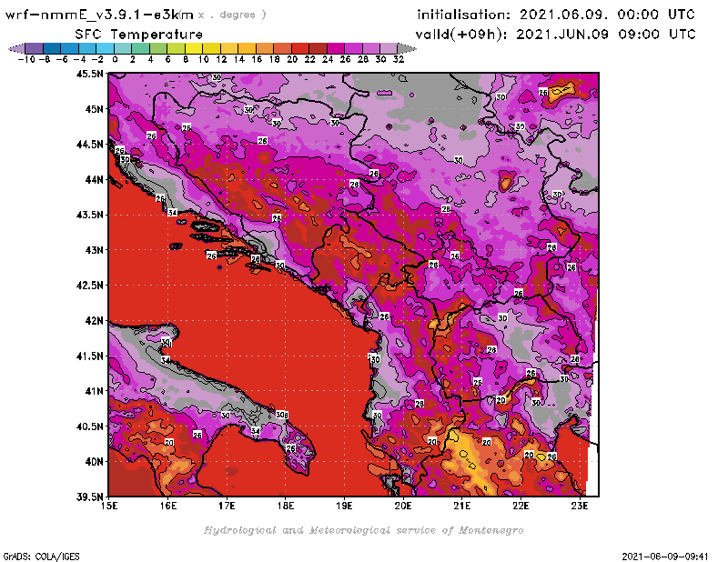
Task: Select the 44N latitude label
Action: [94, 179]
